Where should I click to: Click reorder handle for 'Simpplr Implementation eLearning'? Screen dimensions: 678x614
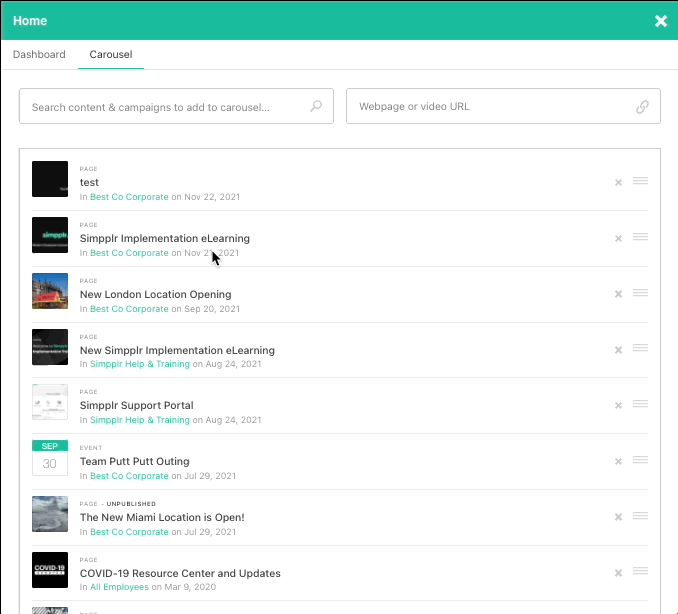point(640,237)
